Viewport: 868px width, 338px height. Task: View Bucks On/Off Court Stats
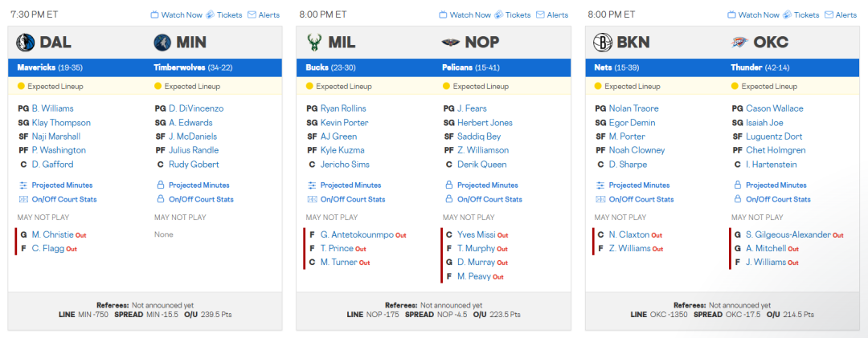click(352, 199)
